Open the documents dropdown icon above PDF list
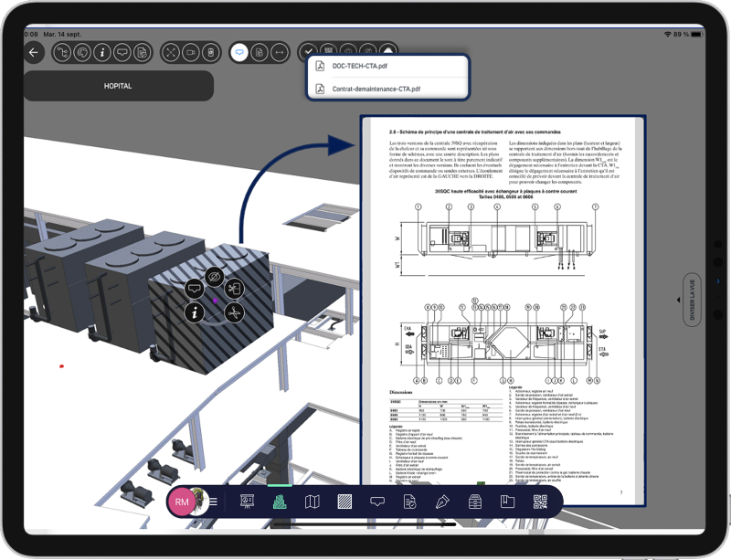Viewport: 731px width, 560px height. coord(388,52)
